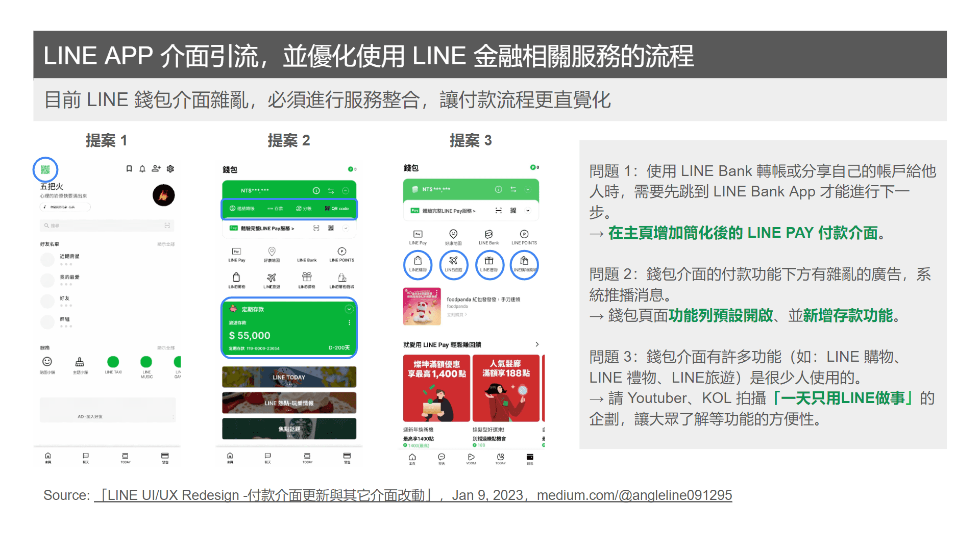980x551 pixels.
Task: Open the LINE 熱點 banner in Proposal 2
Action: pyautogui.click(x=289, y=403)
